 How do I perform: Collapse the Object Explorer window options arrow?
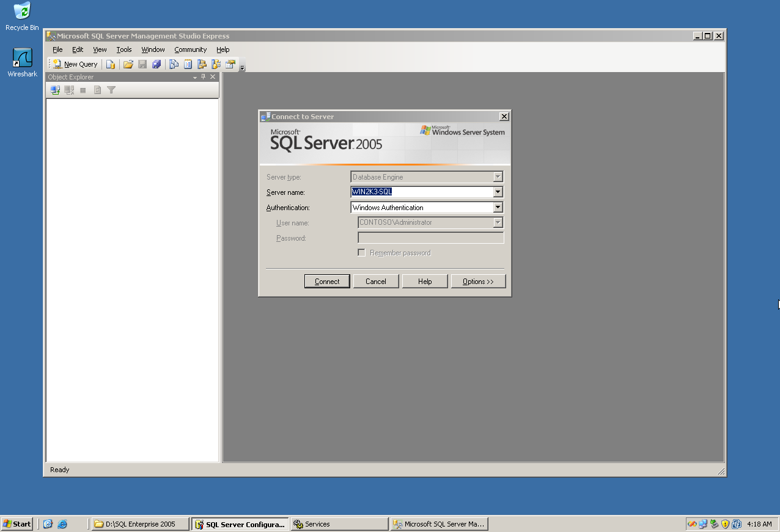point(194,76)
